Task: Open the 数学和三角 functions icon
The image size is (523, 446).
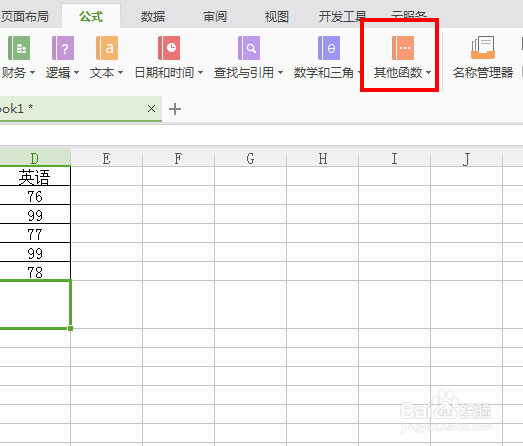Action: 329,48
